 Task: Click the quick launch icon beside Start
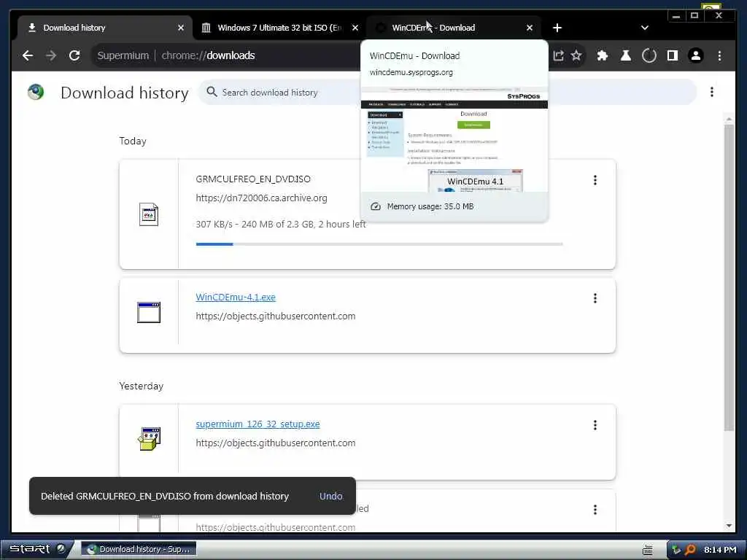(x=61, y=548)
